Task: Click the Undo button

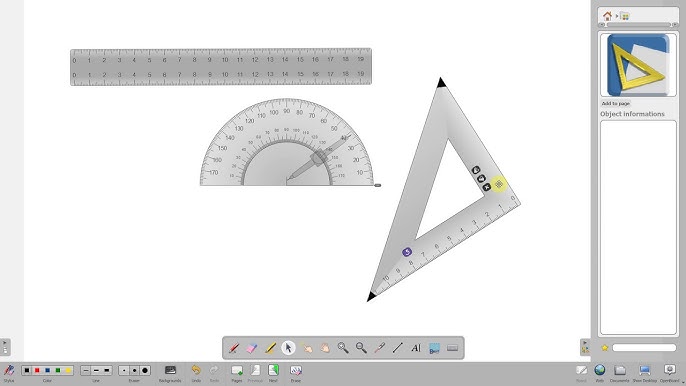Action: coord(196,373)
